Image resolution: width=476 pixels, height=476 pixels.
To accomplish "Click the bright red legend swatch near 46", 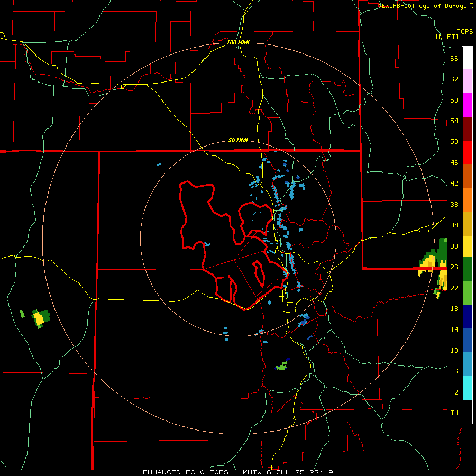I will pos(467,152).
